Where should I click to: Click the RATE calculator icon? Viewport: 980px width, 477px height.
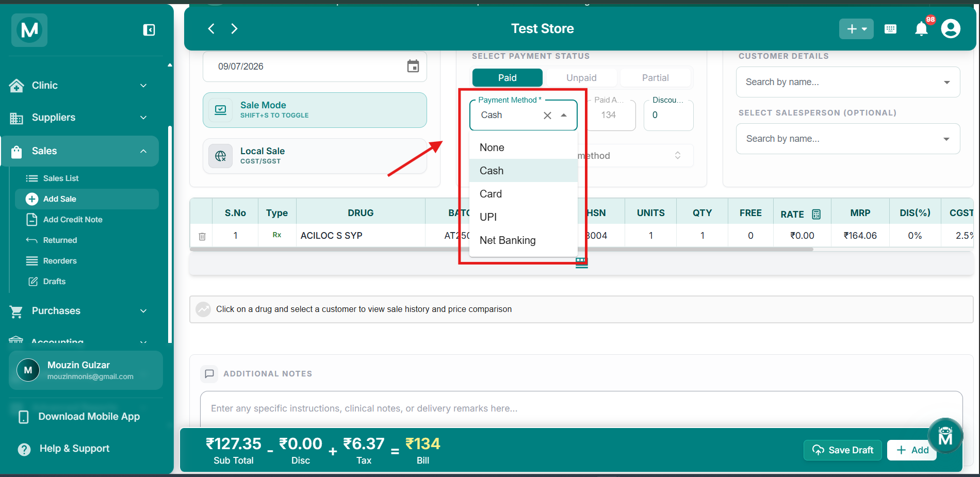(x=816, y=213)
